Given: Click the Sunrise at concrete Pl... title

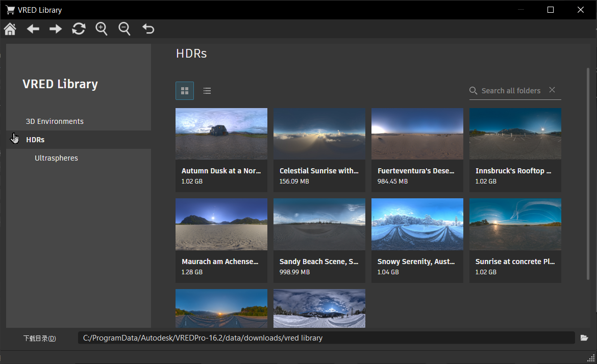Looking at the screenshot, I should click(x=515, y=262).
